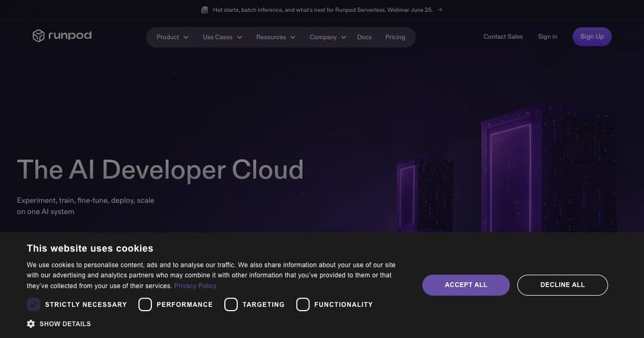Toggle the Strictly Necessary cookie checkbox
Screen dimensions: 644x338
coord(33,305)
